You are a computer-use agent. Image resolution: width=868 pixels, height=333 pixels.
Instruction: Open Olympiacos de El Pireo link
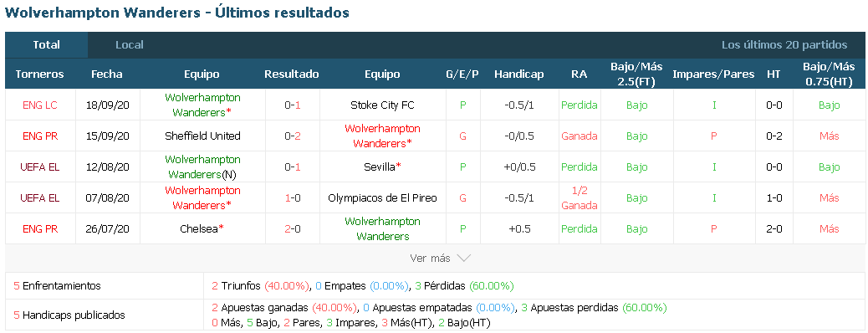coord(382,197)
